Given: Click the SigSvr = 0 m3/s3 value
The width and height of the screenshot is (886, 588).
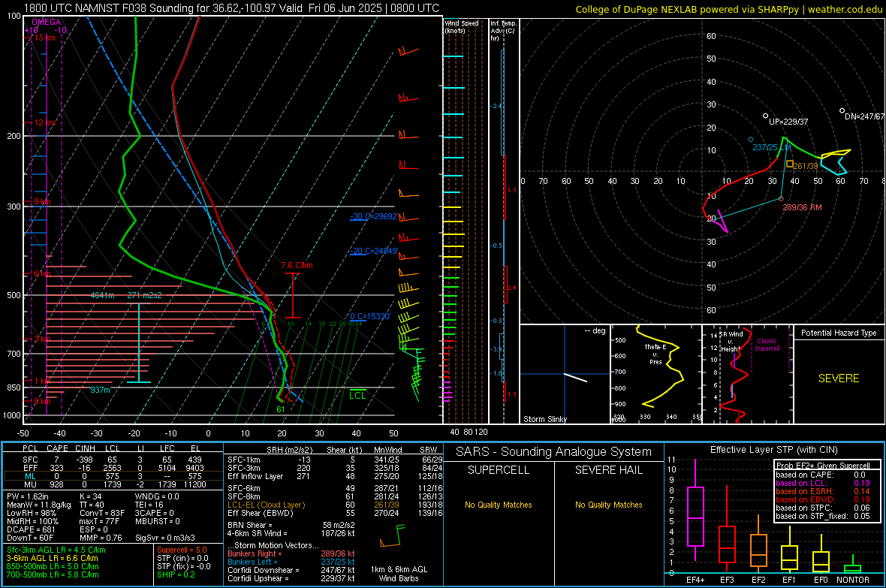Looking at the screenshot, I should (x=165, y=538).
